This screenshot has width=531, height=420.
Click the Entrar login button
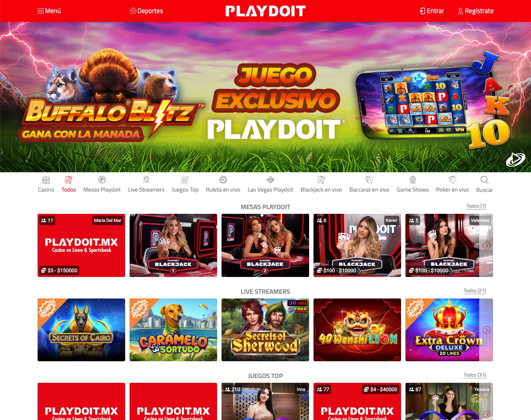click(432, 11)
